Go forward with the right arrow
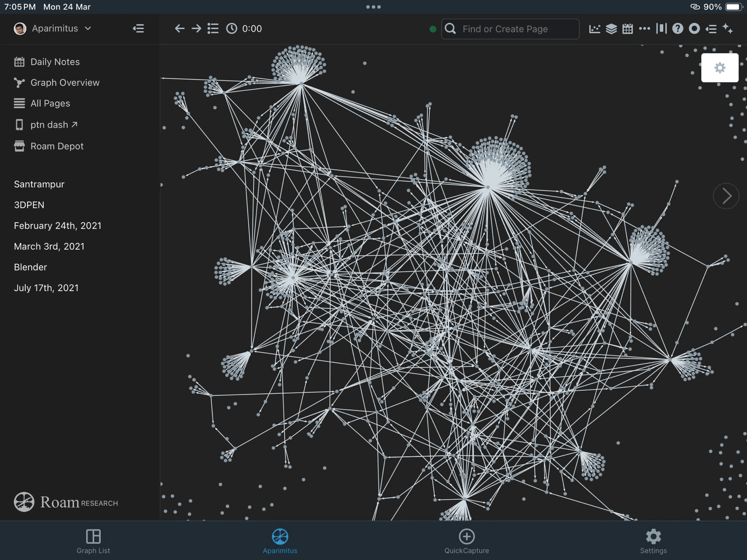 [x=196, y=29]
